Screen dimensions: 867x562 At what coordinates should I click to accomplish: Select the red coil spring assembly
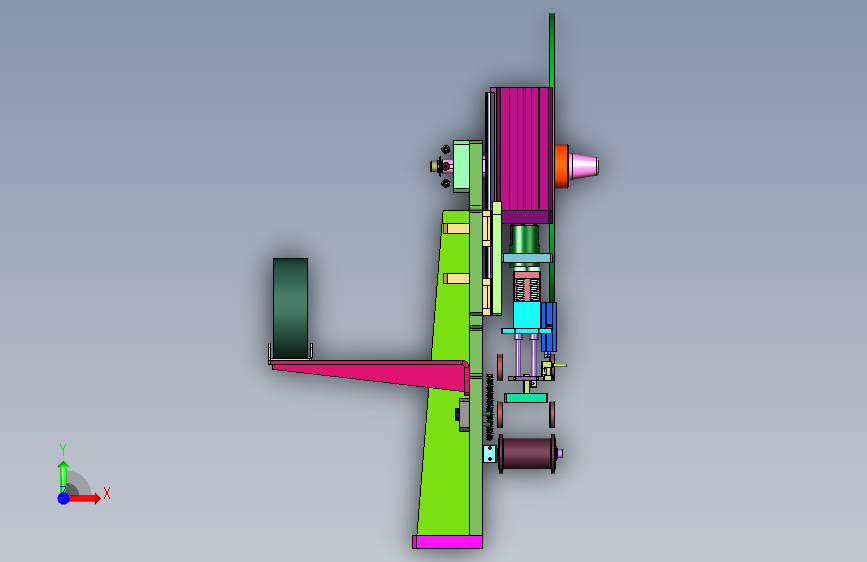[x=526, y=289]
